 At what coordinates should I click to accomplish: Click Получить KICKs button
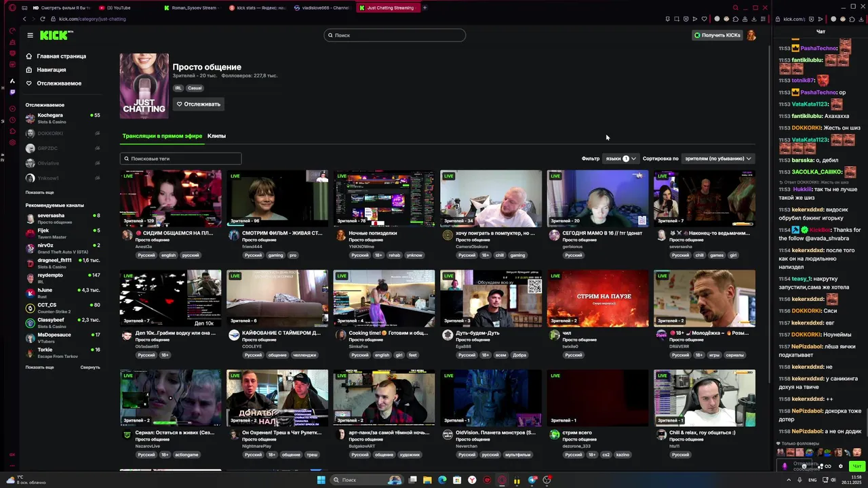717,35
